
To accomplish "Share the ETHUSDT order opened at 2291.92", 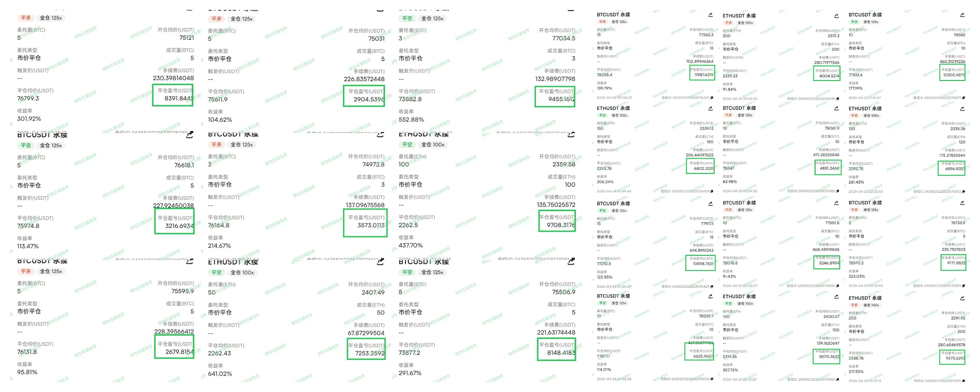I will tap(962, 298).
